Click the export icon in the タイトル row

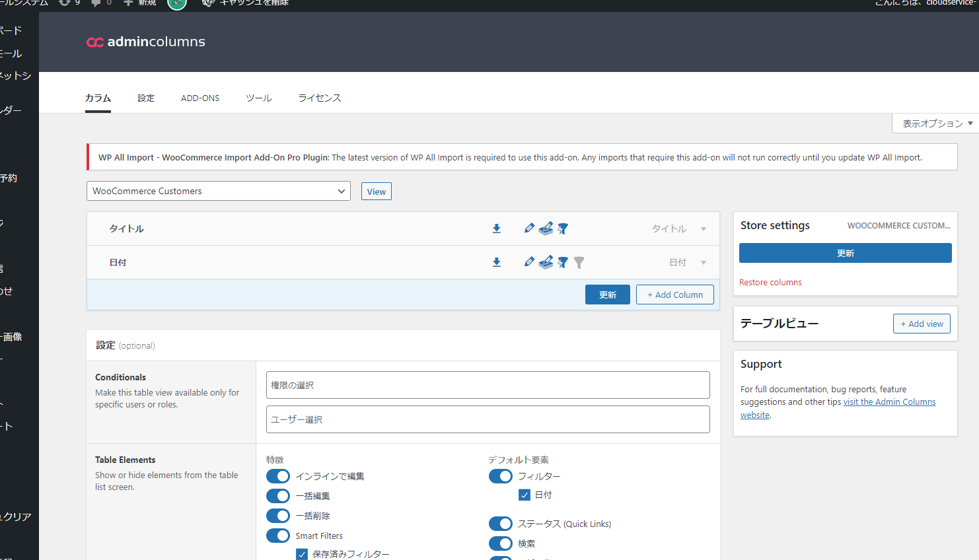(x=497, y=228)
